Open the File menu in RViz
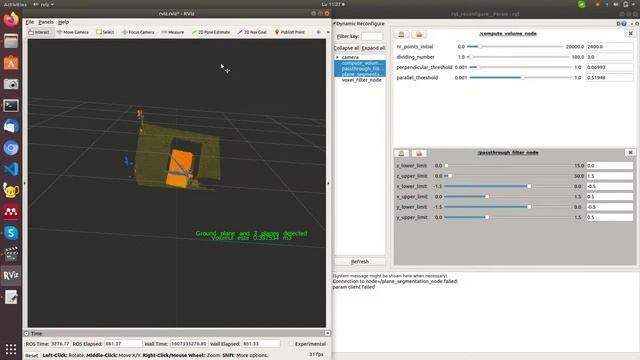The width and height of the screenshot is (640, 360). point(29,22)
